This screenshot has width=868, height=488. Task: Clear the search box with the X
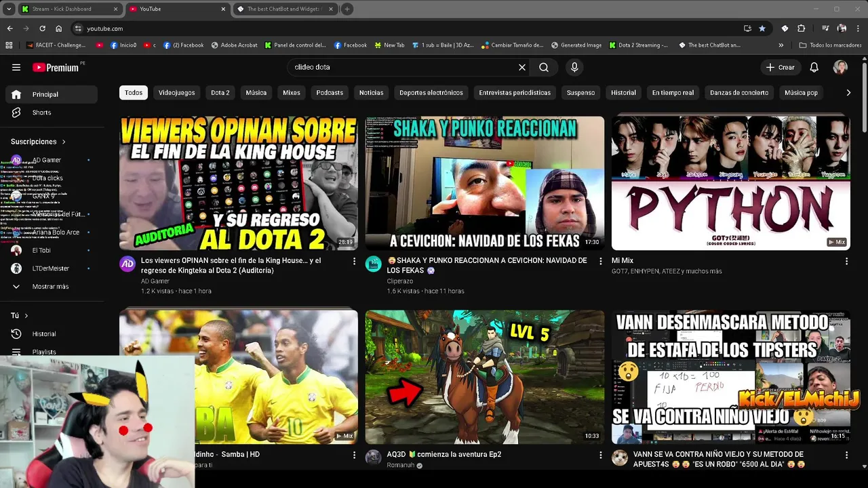pyautogui.click(x=522, y=67)
